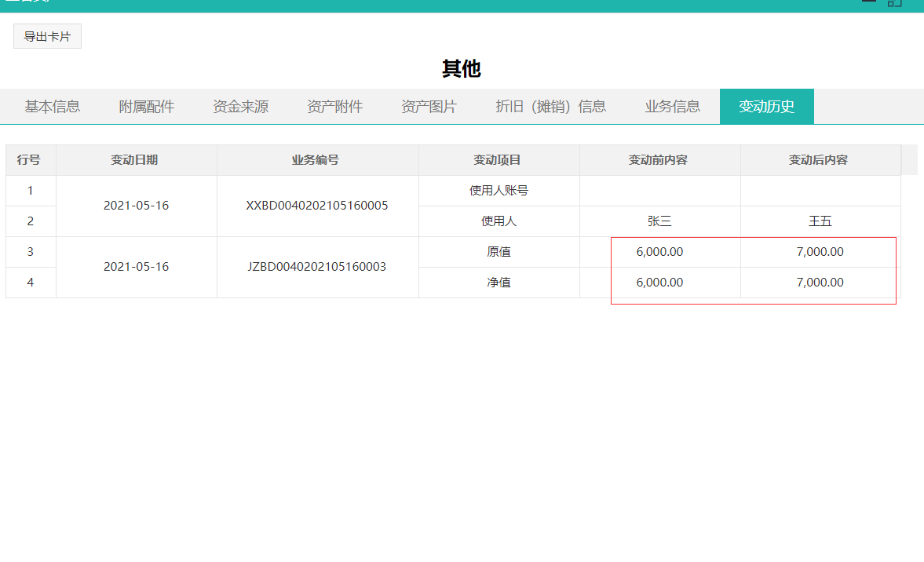Screen dimensions: 924x562
Task: Switch to the 基本信息 tab
Action: pos(53,107)
